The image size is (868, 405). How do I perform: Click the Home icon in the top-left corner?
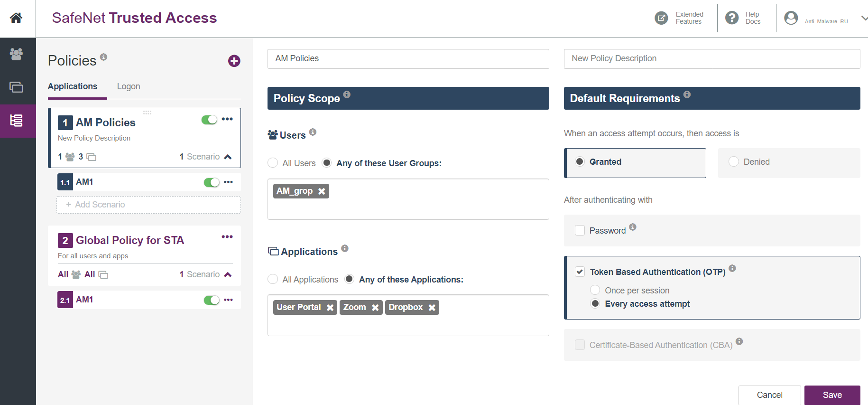(16, 18)
